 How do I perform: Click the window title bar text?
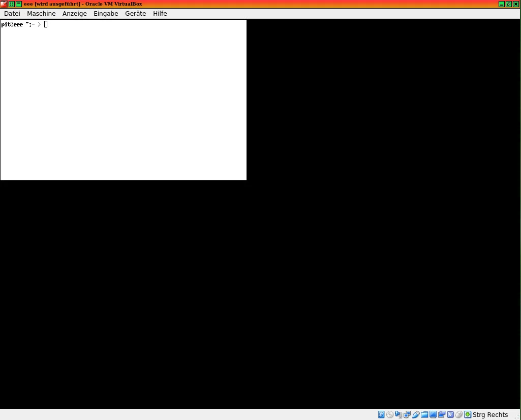[x=83, y=4]
